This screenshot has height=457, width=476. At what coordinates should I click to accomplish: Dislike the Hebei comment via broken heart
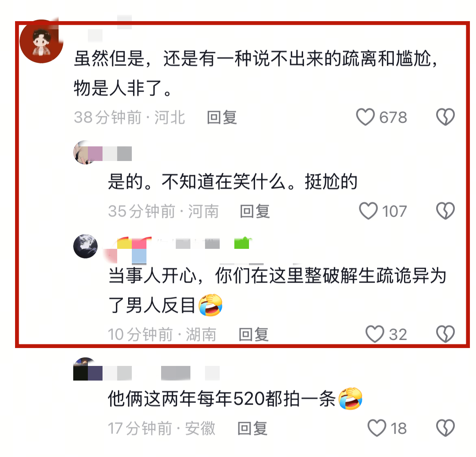tap(445, 117)
